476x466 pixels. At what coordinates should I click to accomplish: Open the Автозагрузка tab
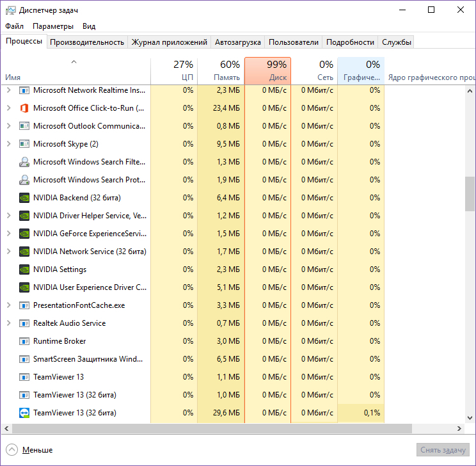coord(237,42)
